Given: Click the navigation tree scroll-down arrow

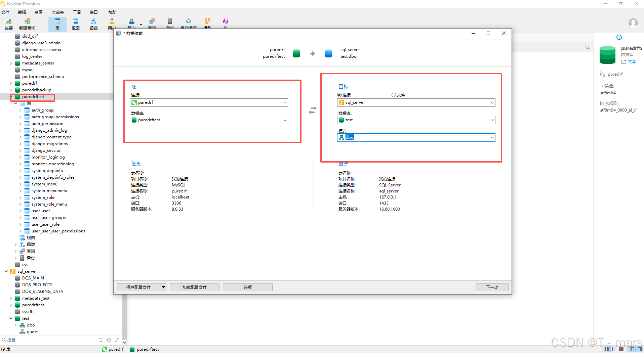Looking at the screenshot, I should [x=125, y=342].
